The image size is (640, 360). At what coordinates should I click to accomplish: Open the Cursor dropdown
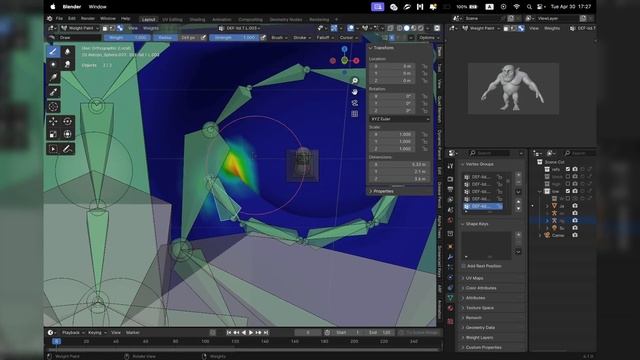(348, 38)
